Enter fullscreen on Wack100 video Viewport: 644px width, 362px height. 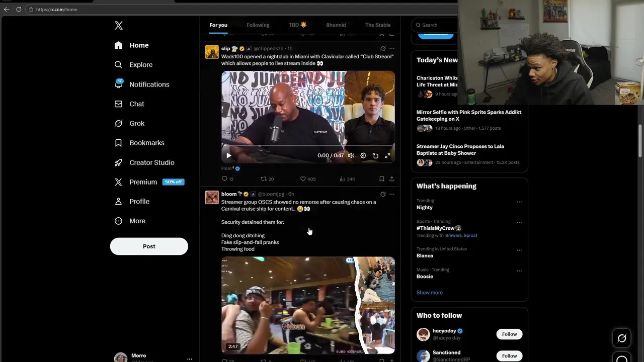coord(387,156)
